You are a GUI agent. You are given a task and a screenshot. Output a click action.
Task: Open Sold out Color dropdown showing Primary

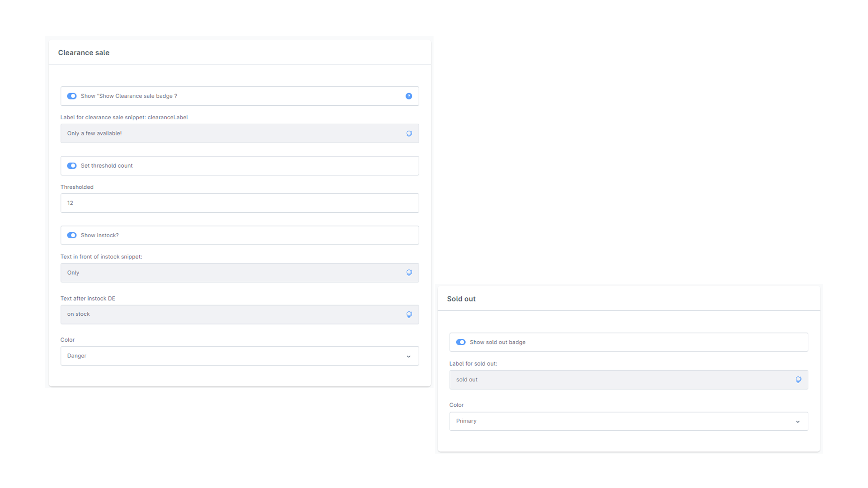(x=628, y=421)
